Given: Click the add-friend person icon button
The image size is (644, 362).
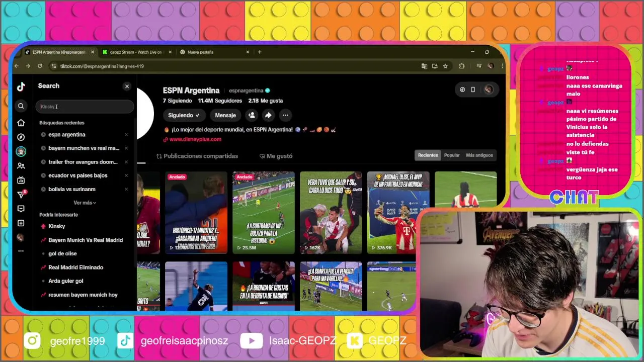Looking at the screenshot, I should click(x=252, y=115).
